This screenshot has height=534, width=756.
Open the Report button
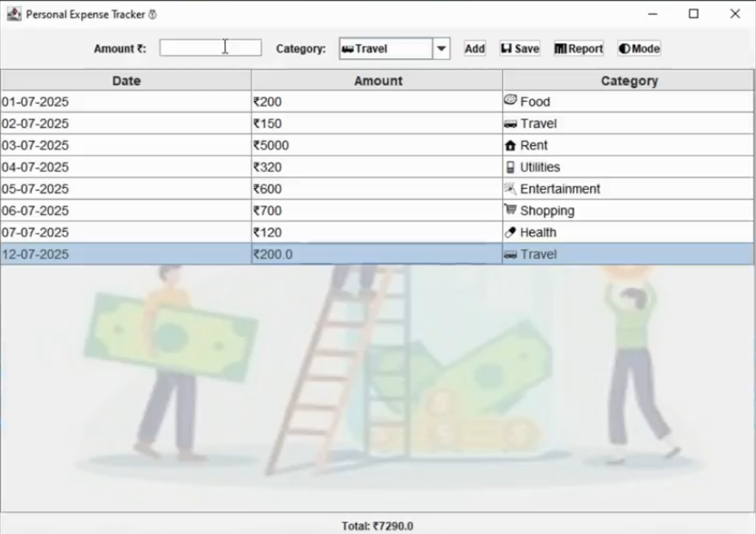(x=579, y=49)
